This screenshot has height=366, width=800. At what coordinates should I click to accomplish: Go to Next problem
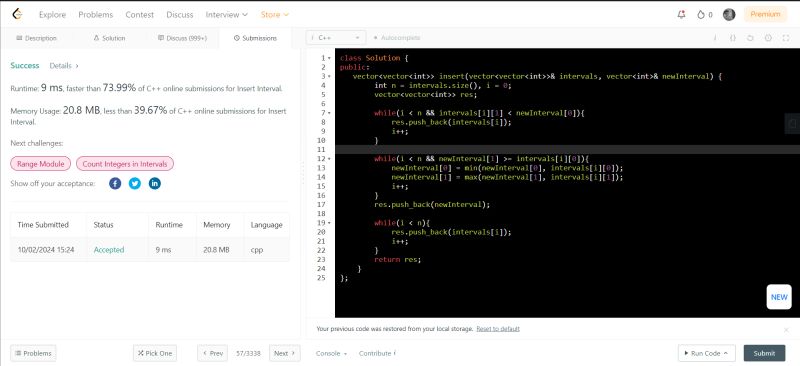coord(285,353)
